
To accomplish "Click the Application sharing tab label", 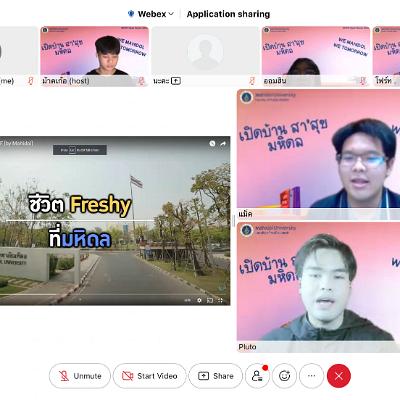I will [x=228, y=14].
